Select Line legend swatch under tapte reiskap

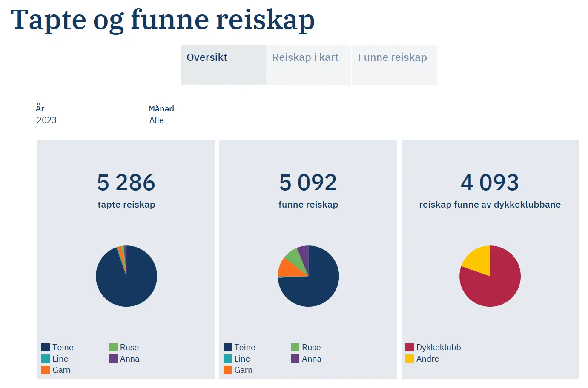[x=46, y=359]
